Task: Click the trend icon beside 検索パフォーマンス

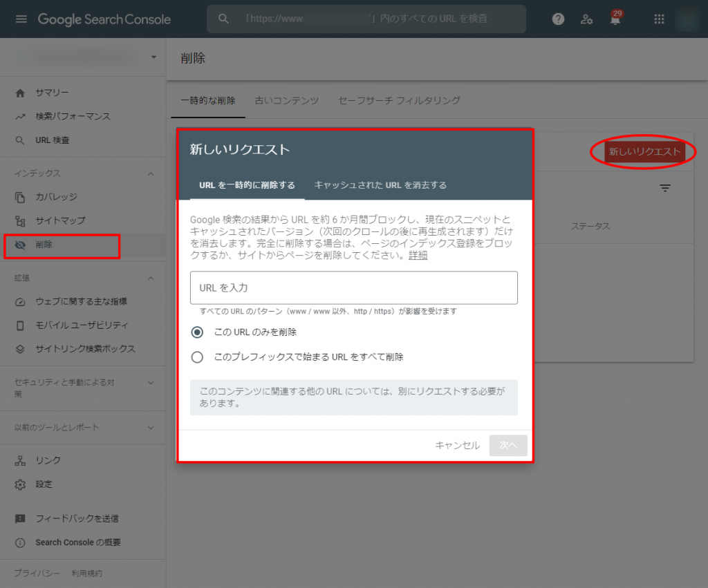Action: [x=20, y=117]
